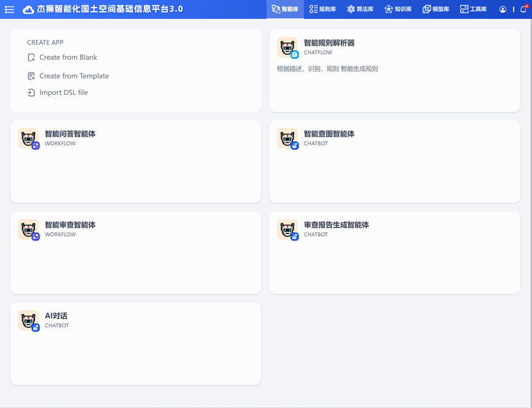Viewport: 532px width, 408px height.
Task: Click the CHATFLOW label under 智能规则解析器
Action: [318, 52]
